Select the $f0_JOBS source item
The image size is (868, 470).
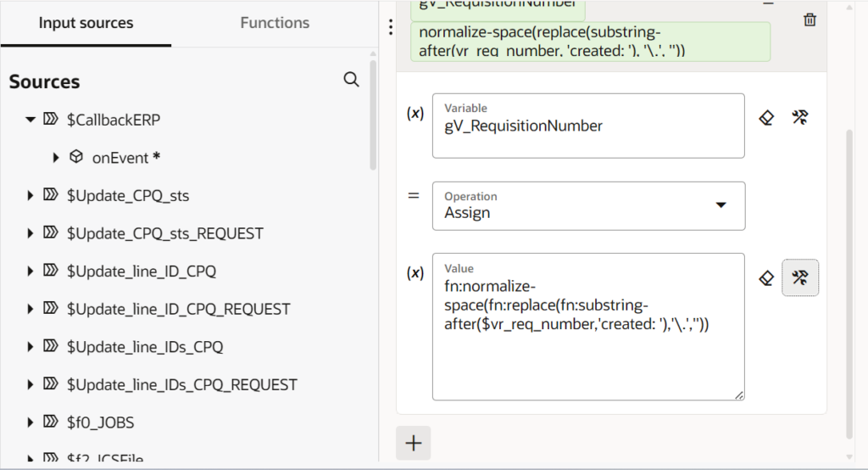[x=100, y=422]
